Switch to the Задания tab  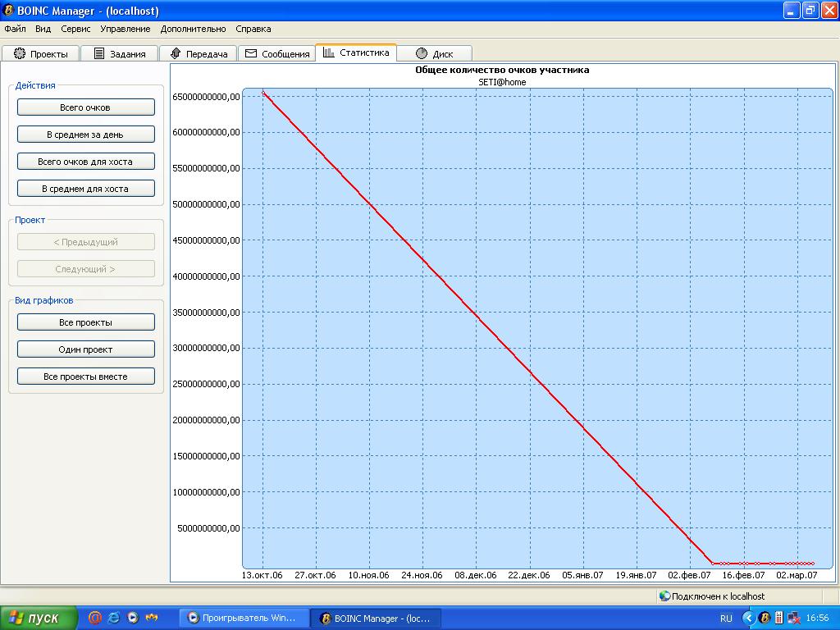[x=119, y=53]
